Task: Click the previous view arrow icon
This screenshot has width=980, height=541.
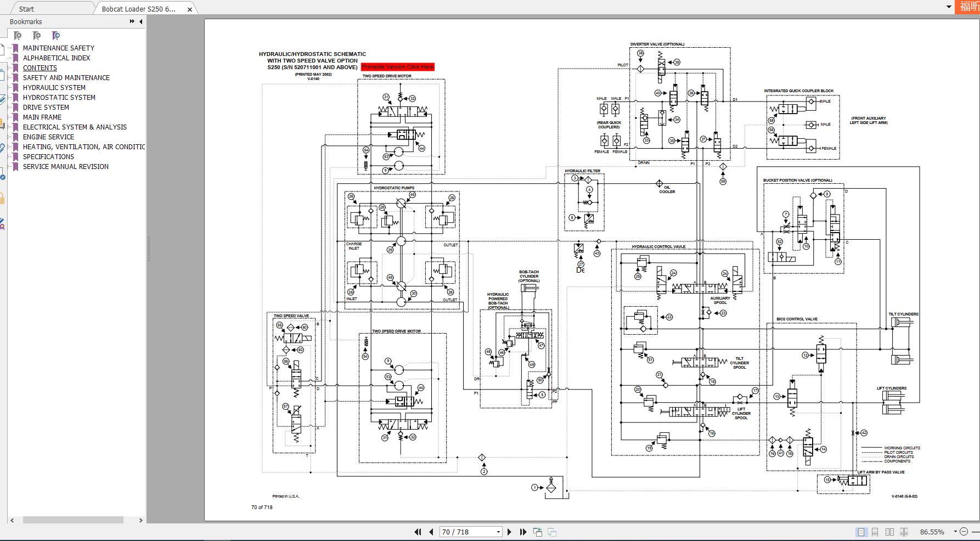Action: (x=538, y=532)
